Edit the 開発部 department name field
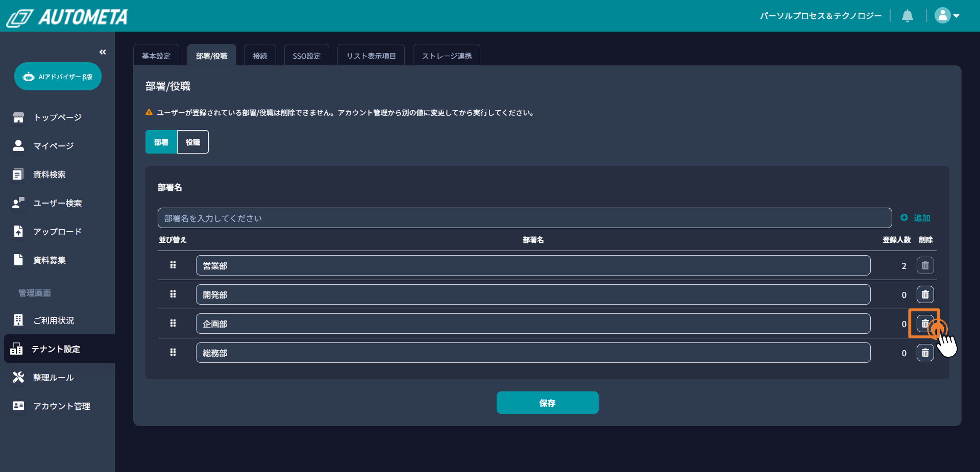The width and height of the screenshot is (980, 472). (x=532, y=295)
